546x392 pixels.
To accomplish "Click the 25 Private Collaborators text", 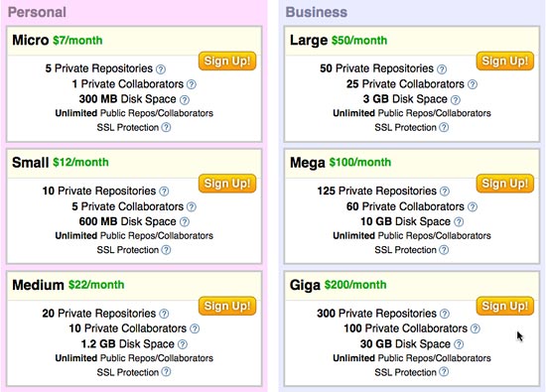I will coord(405,84).
